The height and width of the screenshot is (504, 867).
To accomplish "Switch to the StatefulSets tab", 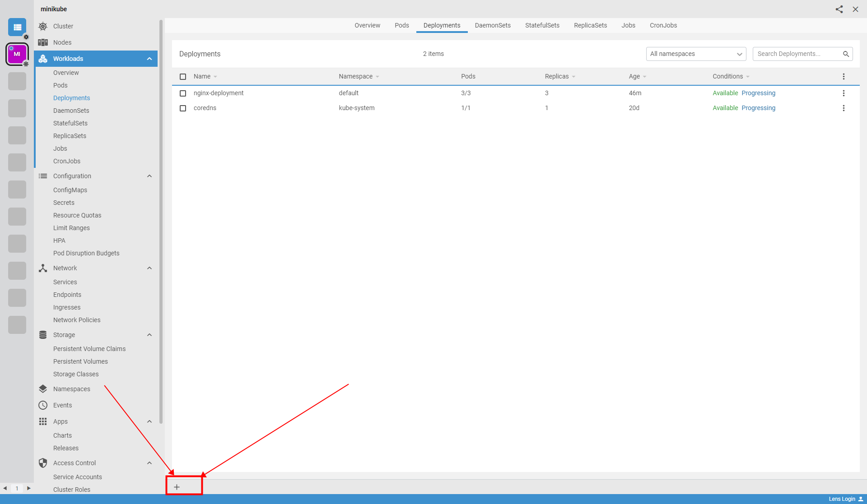I will tap(542, 25).
